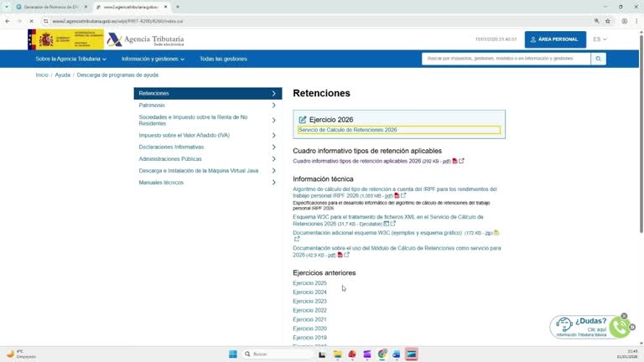Click taskbar clock and date
Viewport: 644px width, 362px height.
(x=626, y=354)
